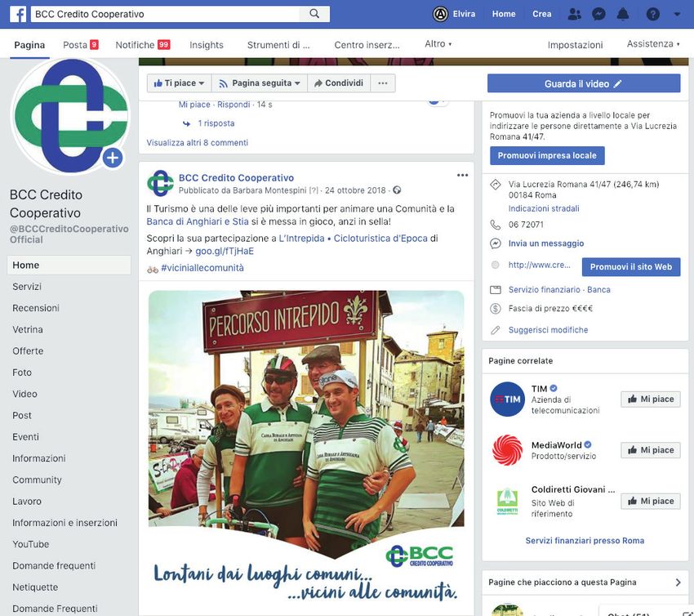Viewport: 694px width, 616px height.
Task: Open the post options three dots
Action: (x=462, y=176)
